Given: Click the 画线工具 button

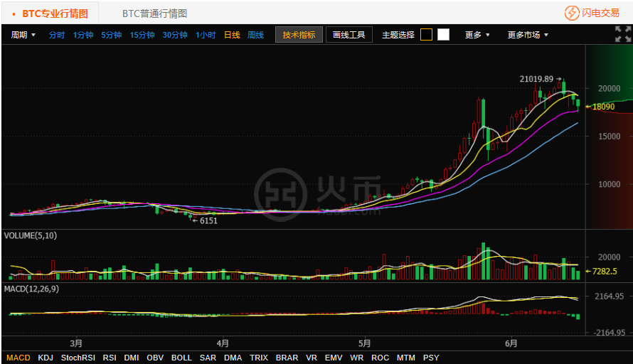Looking at the screenshot, I should pos(349,35).
